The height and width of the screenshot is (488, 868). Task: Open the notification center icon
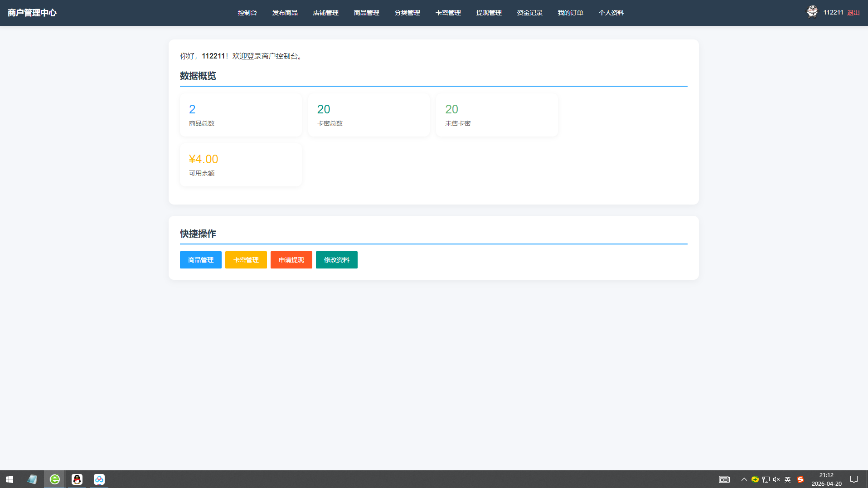tap(854, 479)
